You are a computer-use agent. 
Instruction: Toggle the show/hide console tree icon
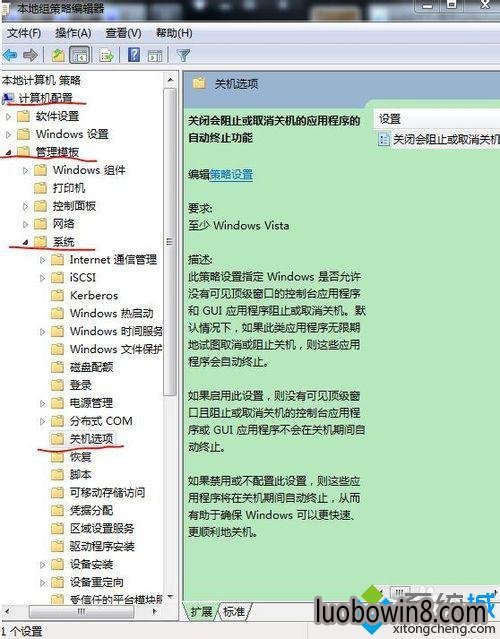79,55
